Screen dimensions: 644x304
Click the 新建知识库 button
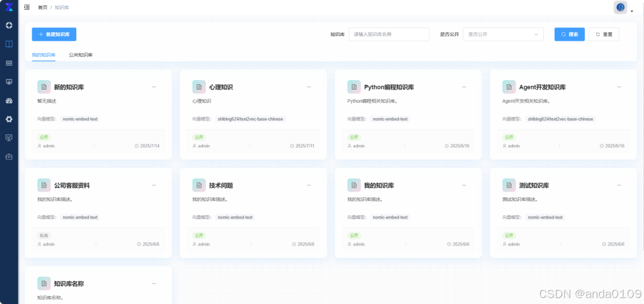pos(54,35)
